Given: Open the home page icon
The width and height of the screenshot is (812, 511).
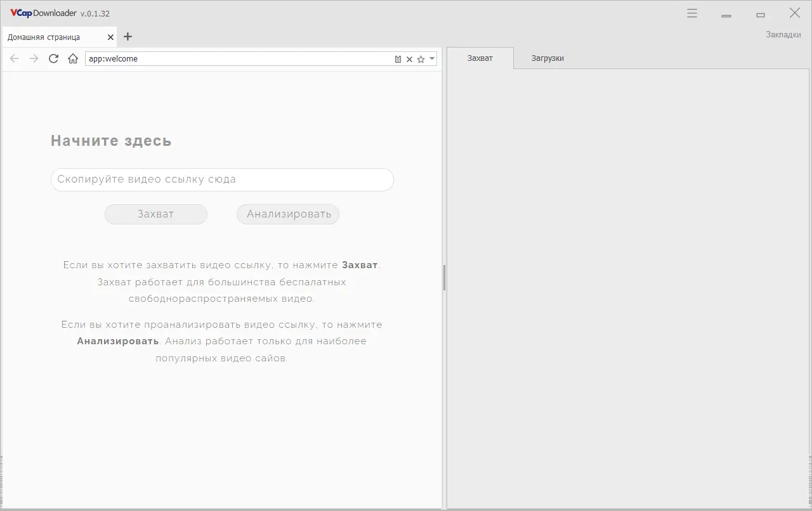Looking at the screenshot, I should [x=72, y=58].
